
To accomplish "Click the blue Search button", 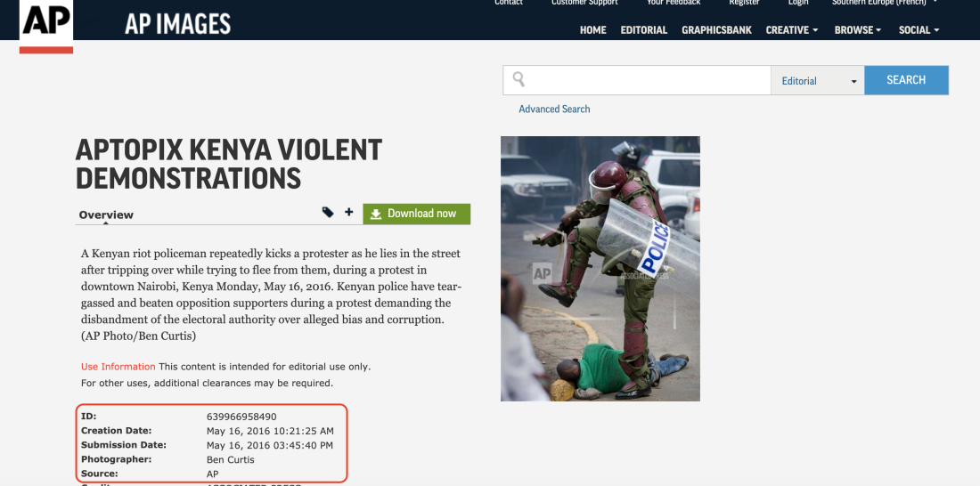I will click(906, 80).
